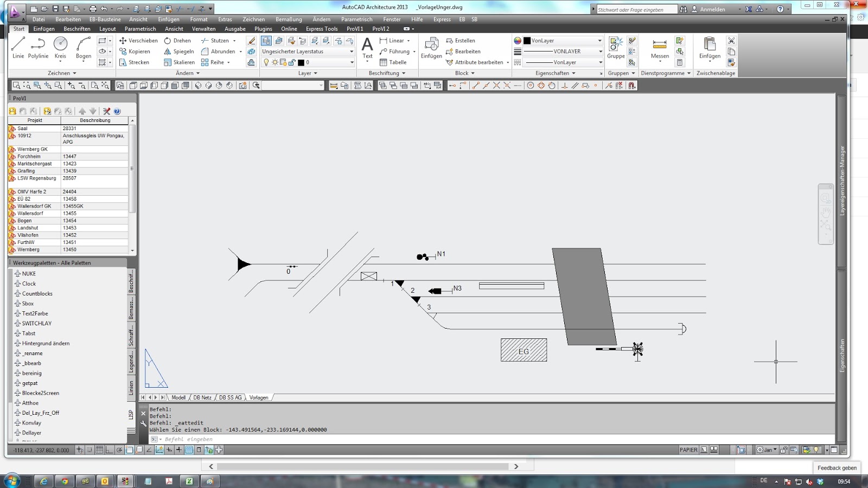Choose the Kreis circle tool
Screen dimensions: 868x488
pyautogui.click(x=60, y=48)
